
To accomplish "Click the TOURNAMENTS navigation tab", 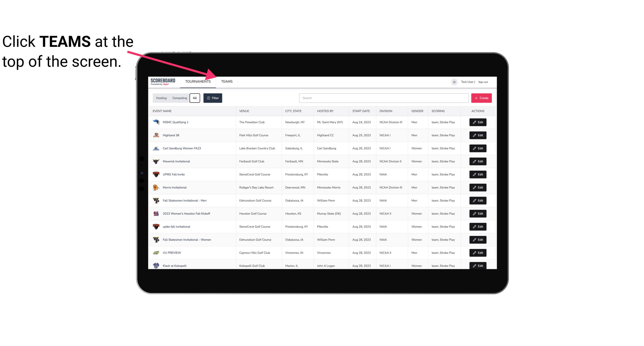I will click(198, 81).
